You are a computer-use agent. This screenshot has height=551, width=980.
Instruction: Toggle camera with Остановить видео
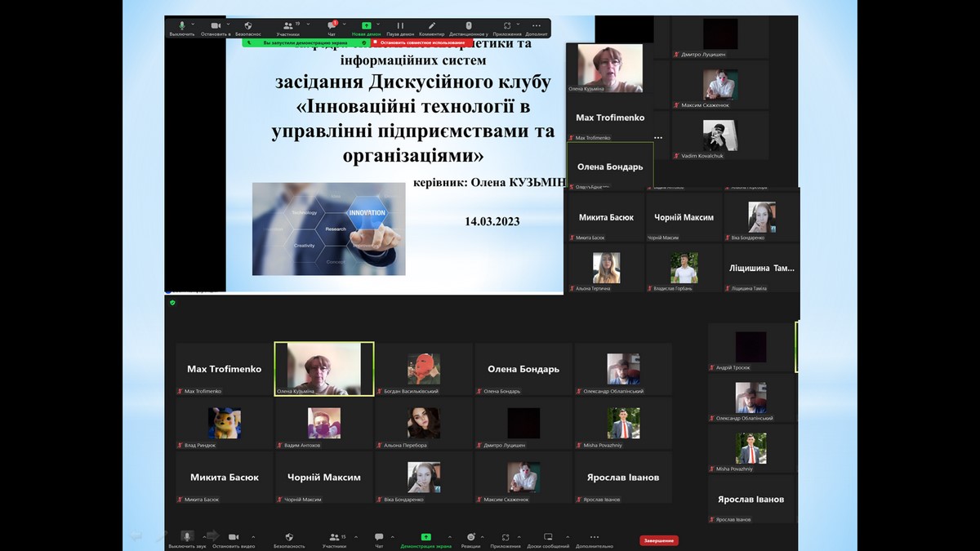click(x=233, y=538)
